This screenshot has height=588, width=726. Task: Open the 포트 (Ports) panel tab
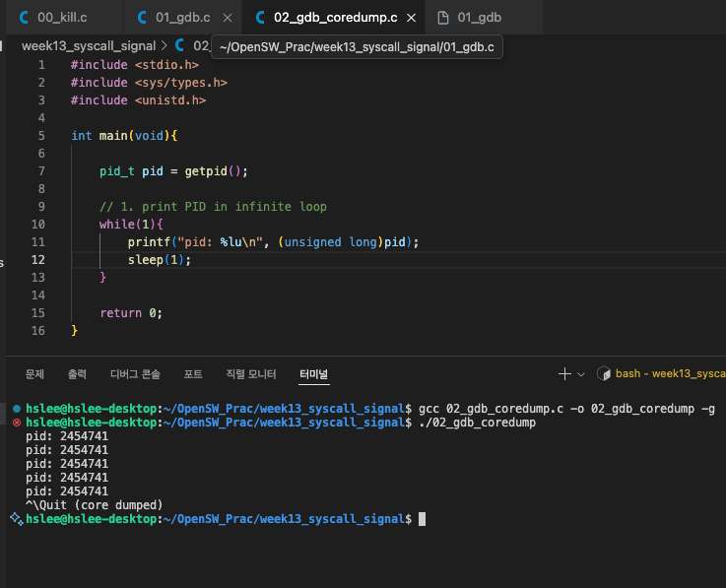pos(193,374)
